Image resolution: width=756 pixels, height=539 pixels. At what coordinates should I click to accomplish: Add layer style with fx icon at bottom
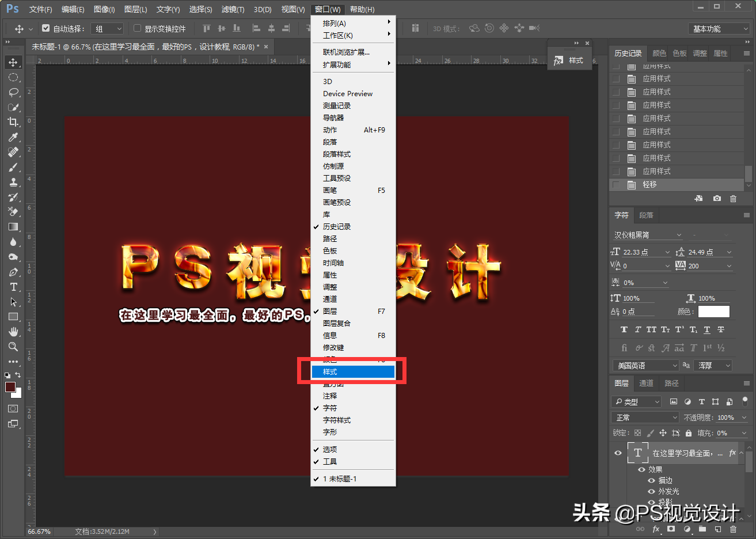point(656,529)
